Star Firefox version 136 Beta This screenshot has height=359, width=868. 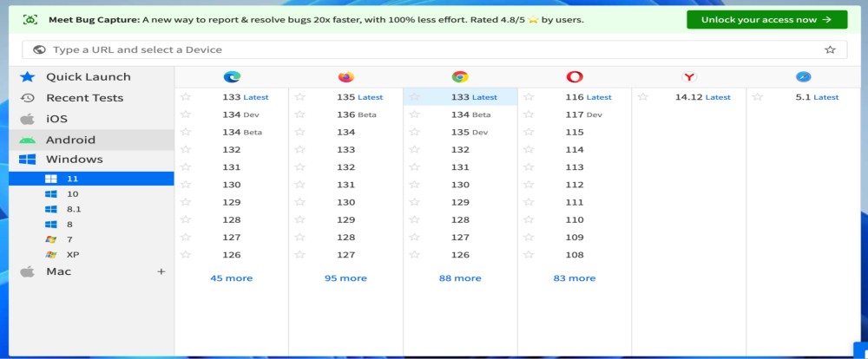coord(299,114)
